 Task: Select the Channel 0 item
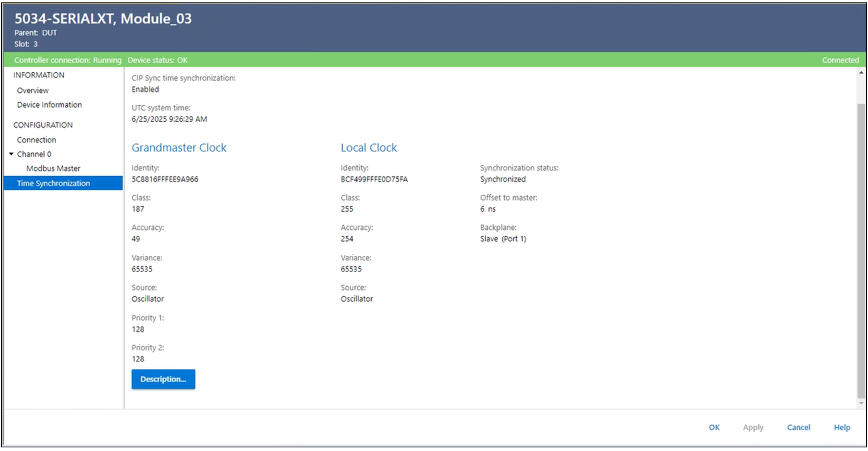34,154
